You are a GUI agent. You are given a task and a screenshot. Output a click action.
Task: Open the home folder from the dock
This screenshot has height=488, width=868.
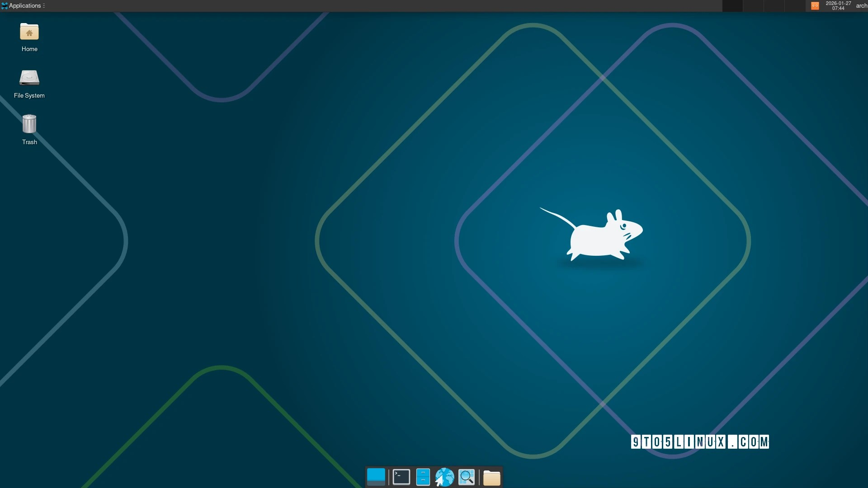(492, 477)
